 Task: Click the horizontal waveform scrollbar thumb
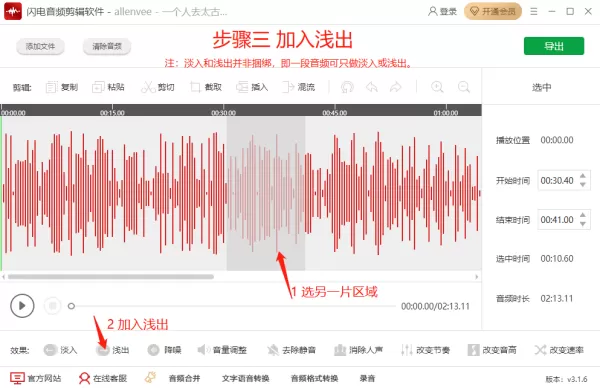(111, 277)
